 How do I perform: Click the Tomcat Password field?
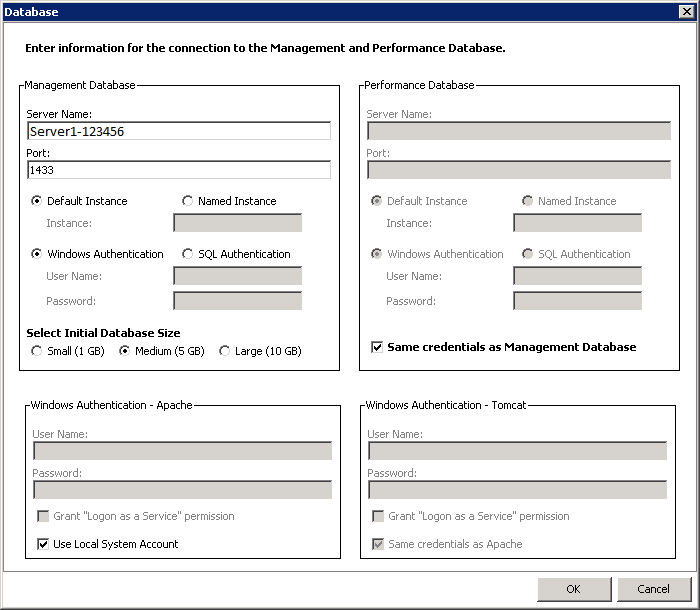pyautogui.click(x=517, y=490)
